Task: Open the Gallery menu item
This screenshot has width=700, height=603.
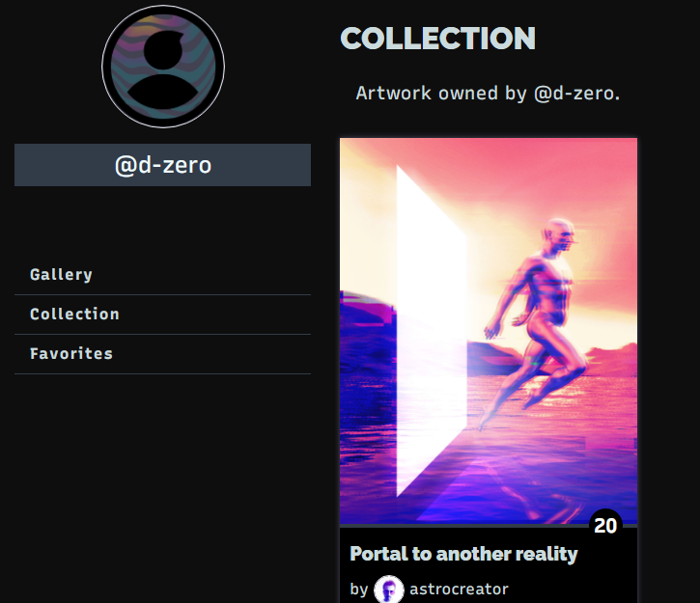Action: 162,275
